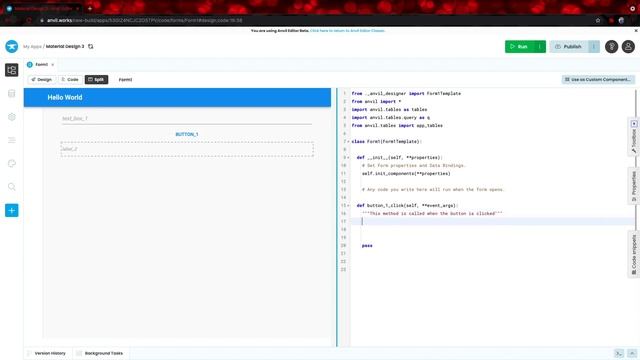
Task: Publish the app
Action: tap(569, 47)
